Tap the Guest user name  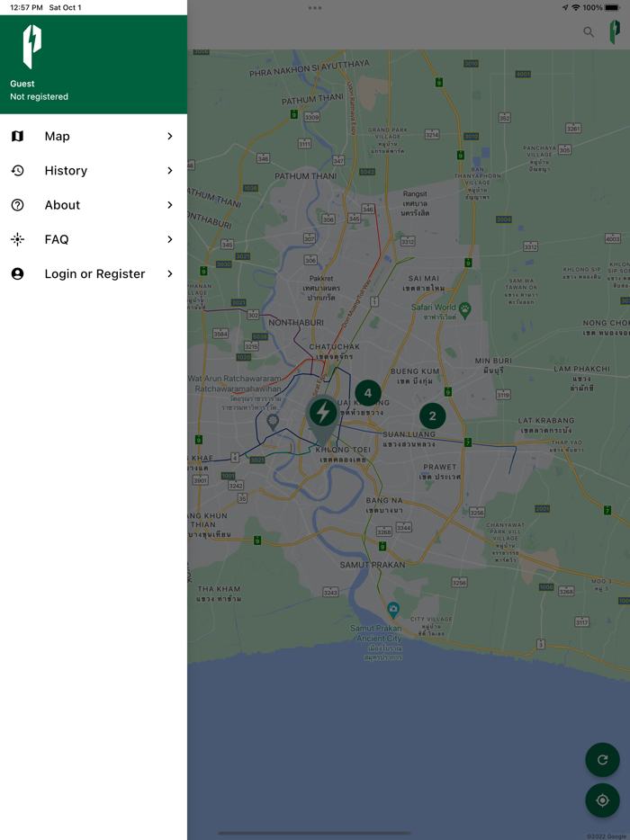coord(22,84)
